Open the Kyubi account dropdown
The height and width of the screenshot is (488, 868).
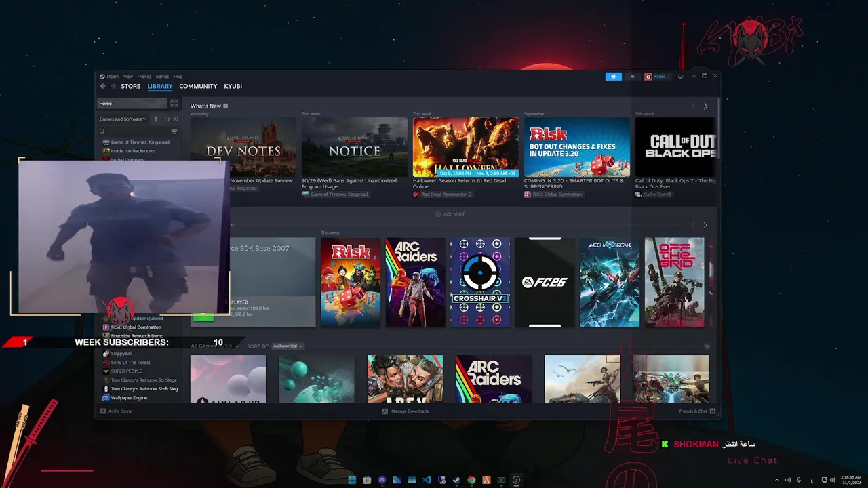tap(657, 77)
